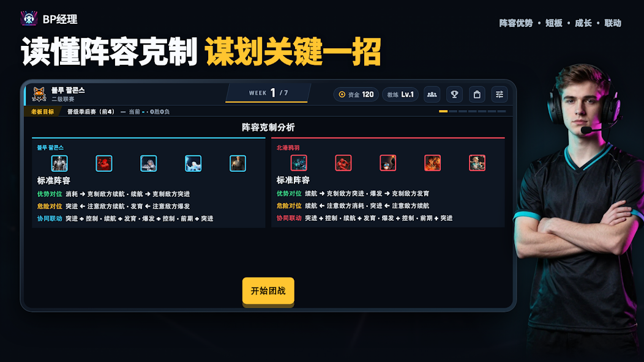Click blue team's 危险对位 row
This screenshot has width=644, height=362.
click(x=113, y=207)
